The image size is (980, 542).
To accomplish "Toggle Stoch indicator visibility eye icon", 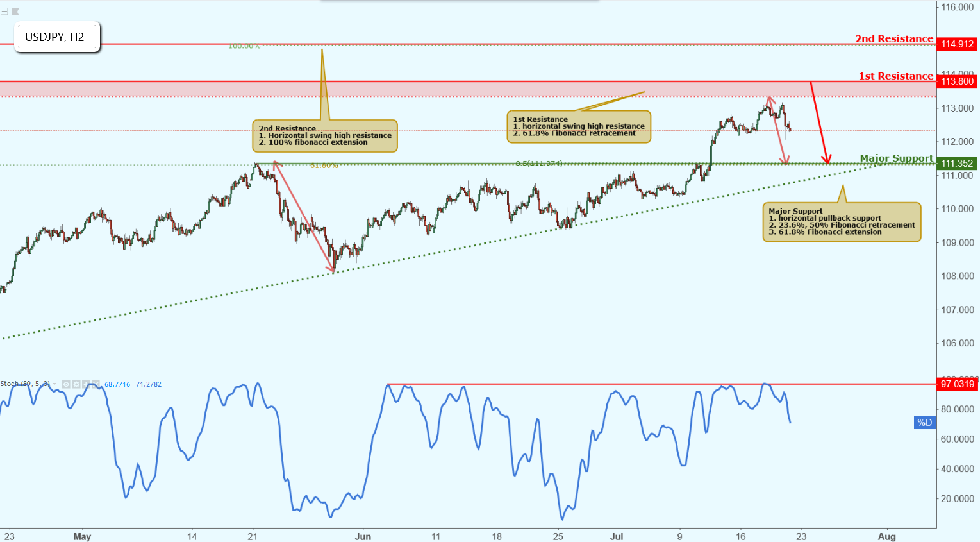I will click(66, 384).
